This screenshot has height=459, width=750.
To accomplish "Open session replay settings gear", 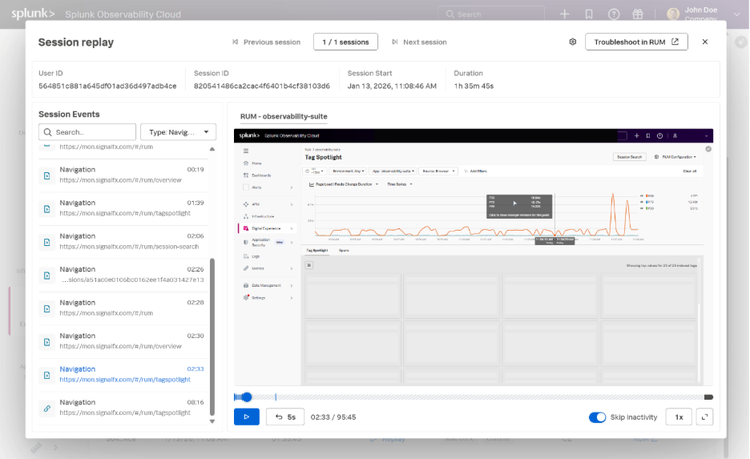I will pyautogui.click(x=573, y=42).
